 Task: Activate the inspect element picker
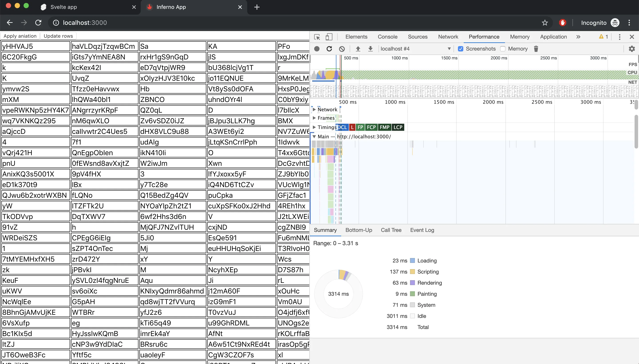(317, 37)
